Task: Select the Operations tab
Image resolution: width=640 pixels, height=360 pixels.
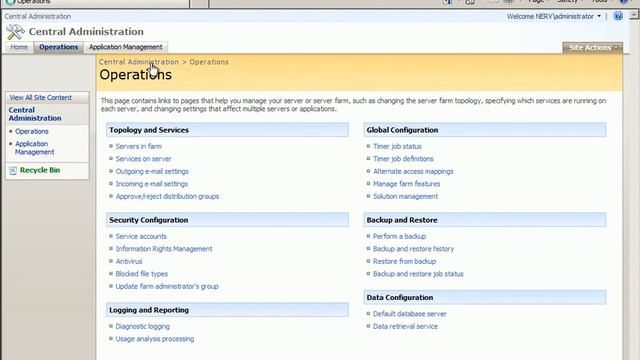Action: coord(58,47)
